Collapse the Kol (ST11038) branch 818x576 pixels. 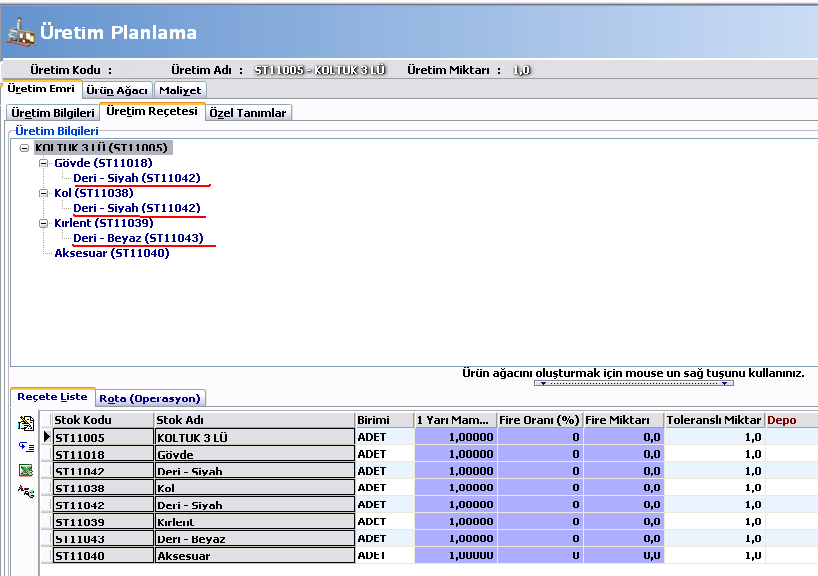[x=44, y=193]
